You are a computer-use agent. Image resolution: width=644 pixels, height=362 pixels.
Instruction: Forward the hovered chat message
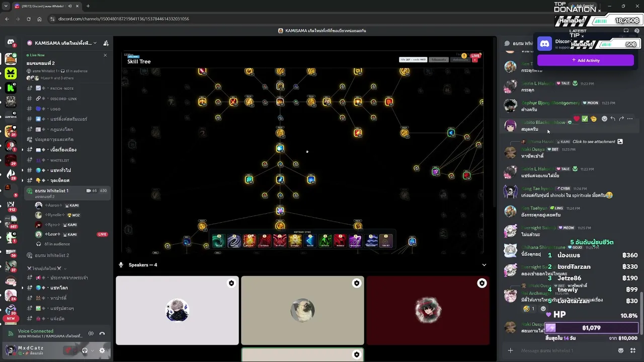pyautogui.click(x=621, y=119)
